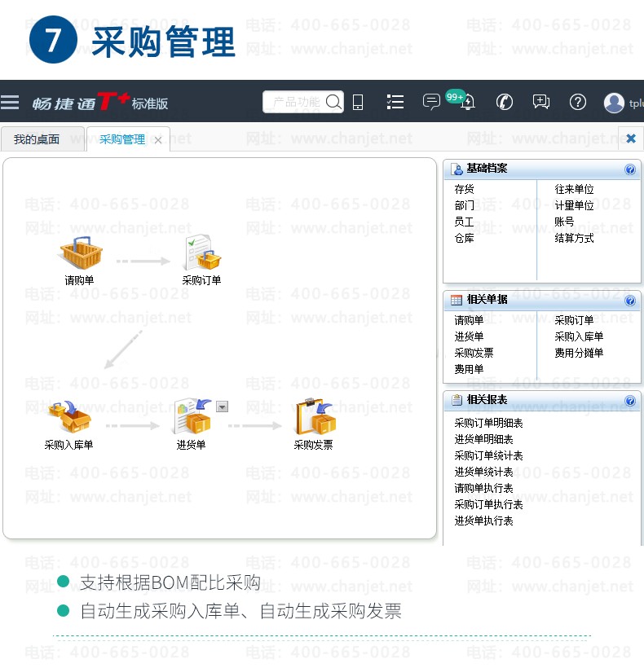Click the search magnifier icon
Image resolution: width=644 pixels, height=668 pixels.
[x=333, y=102]
